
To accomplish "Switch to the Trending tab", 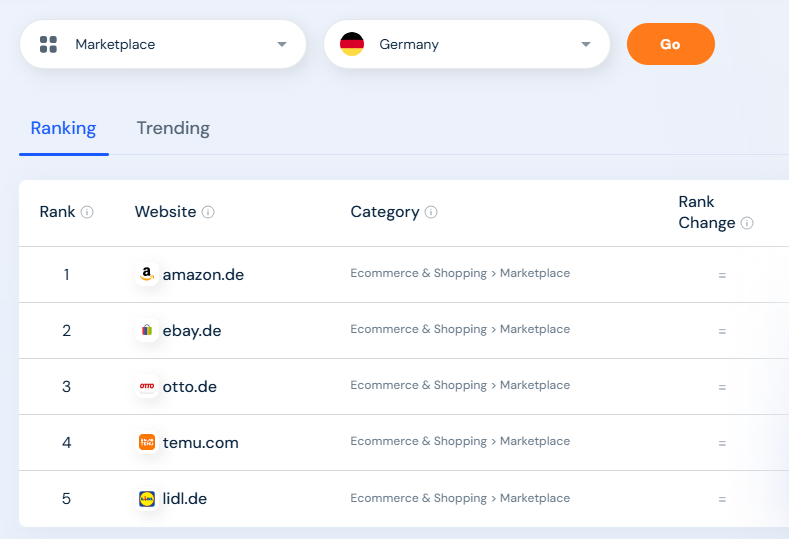I will pyautogui.click(x=173, y=128).
